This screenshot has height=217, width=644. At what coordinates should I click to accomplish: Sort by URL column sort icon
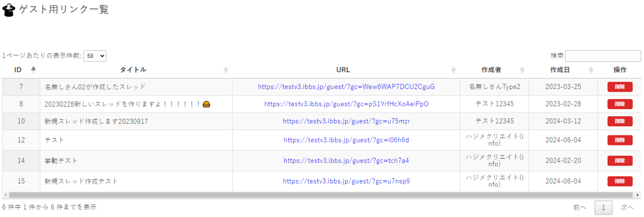pyautogui.click(x=453, y=70)
